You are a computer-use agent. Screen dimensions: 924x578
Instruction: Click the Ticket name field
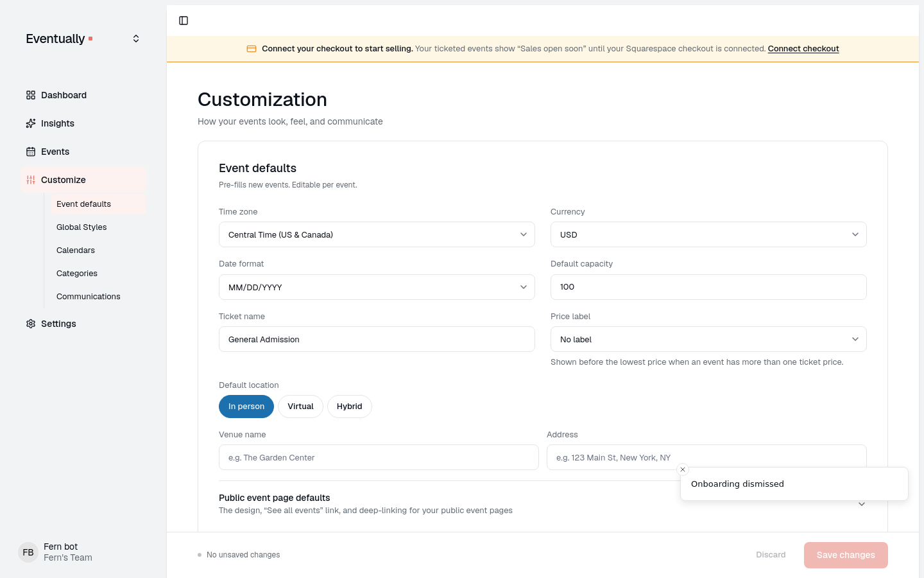pyautogui.click(x=377, y=339)
